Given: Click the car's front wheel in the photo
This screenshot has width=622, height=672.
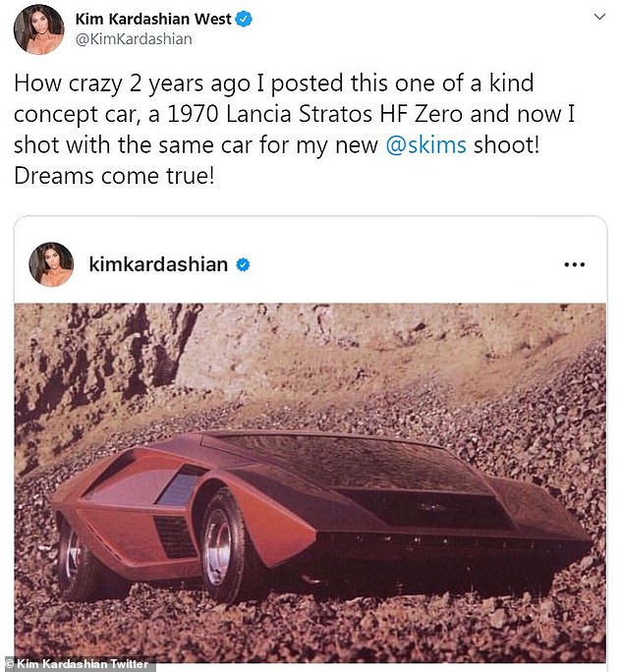Looking at the screenshot, I should (x=221, y=544).
